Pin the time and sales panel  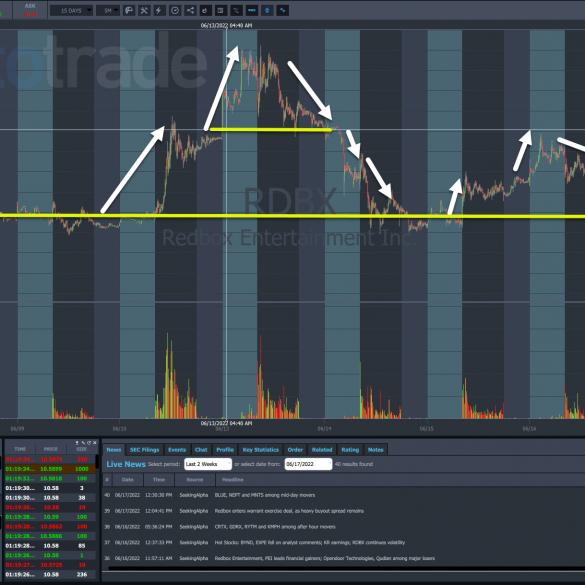click(77, 442)
